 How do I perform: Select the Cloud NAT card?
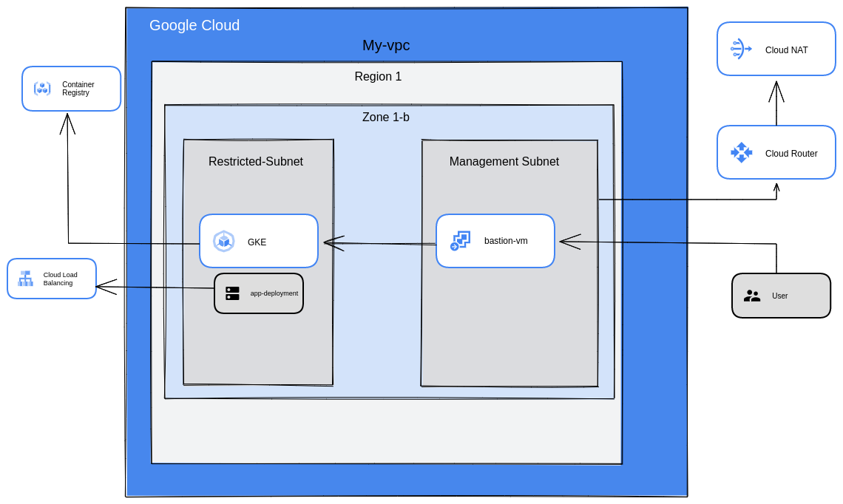(x=776, y=49)
